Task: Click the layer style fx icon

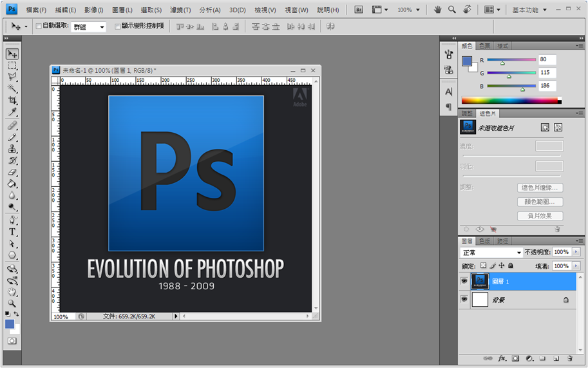Action: pos(500,358)
